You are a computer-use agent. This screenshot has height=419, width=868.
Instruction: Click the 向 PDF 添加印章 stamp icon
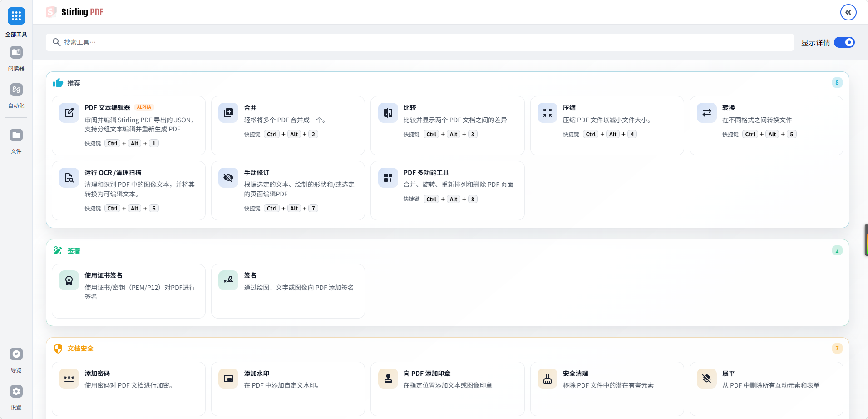coord(388,379)
